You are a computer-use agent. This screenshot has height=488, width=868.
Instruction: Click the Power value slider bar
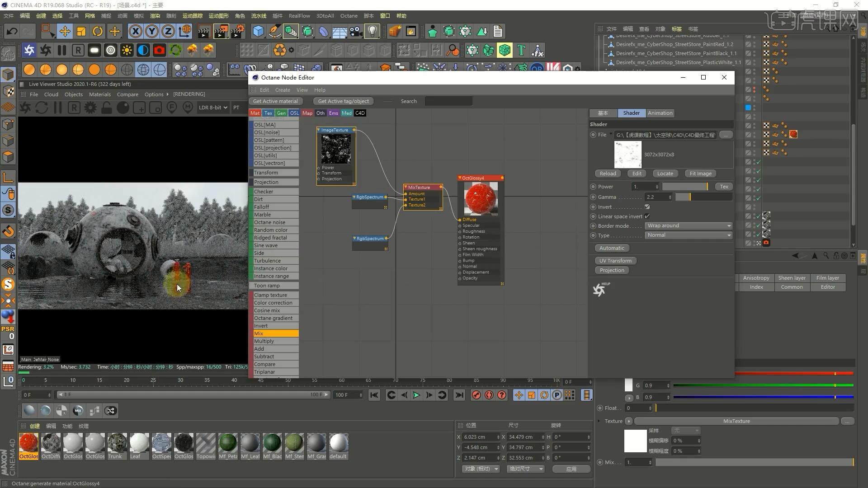click(x=685, y=187)
